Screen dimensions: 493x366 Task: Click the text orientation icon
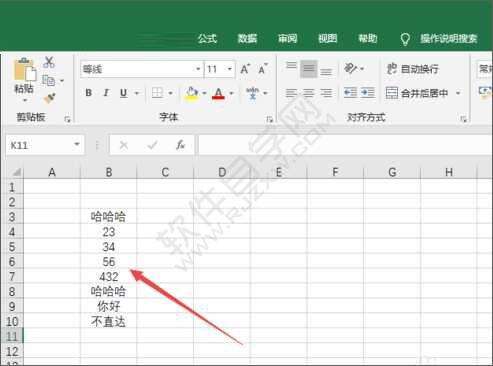click(351, 68)
